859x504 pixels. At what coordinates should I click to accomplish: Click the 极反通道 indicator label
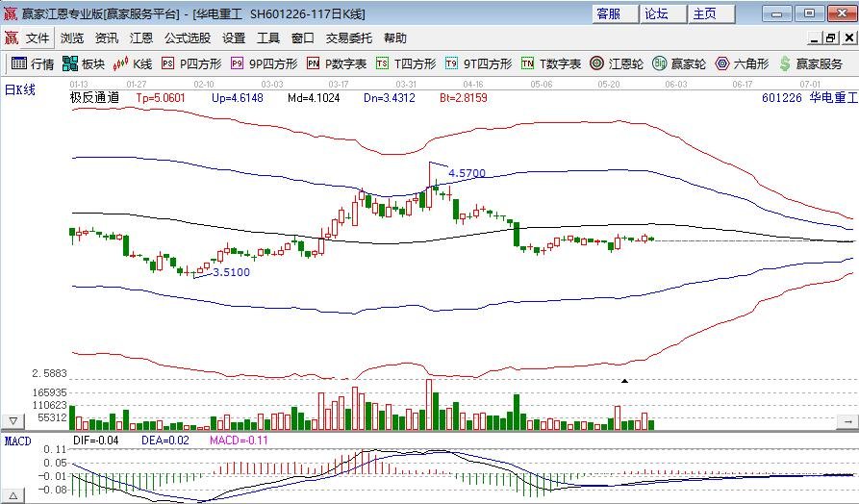tap(95, 98)
